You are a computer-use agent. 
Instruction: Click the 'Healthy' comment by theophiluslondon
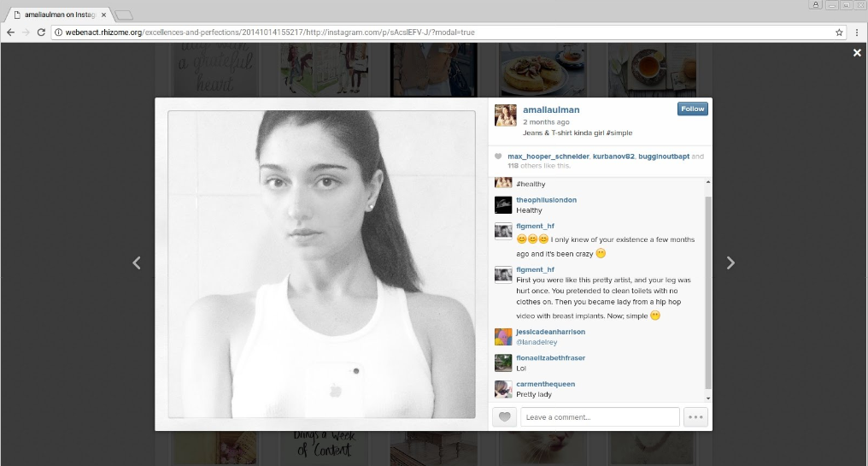click(529, 210)
